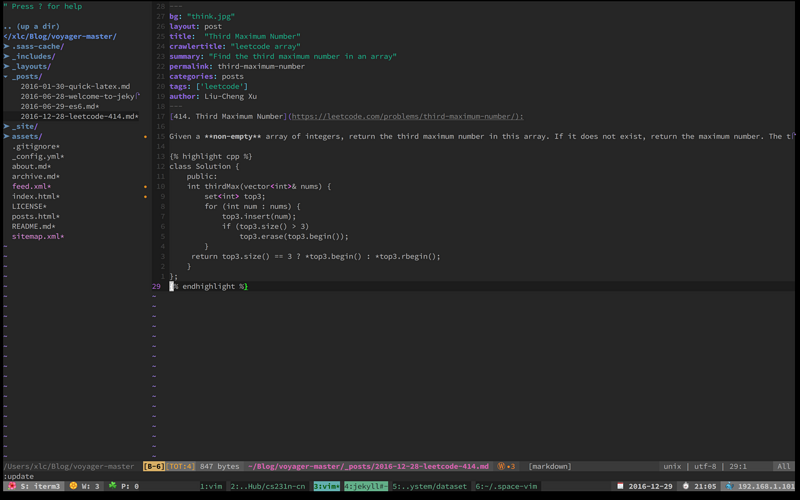Screen dimensions: 800x500
Task: Click the clover pane indicator icon
Action: [112, 486]
